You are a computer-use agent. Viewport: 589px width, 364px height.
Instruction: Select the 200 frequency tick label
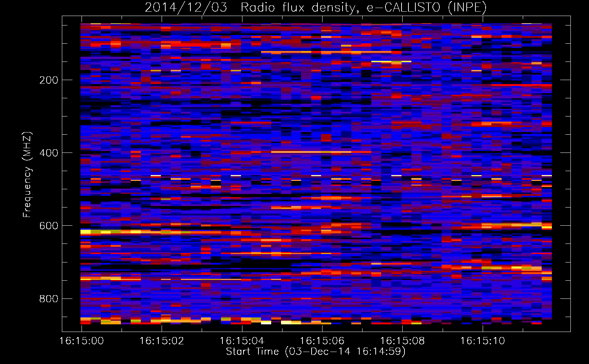tap(49, 80)
